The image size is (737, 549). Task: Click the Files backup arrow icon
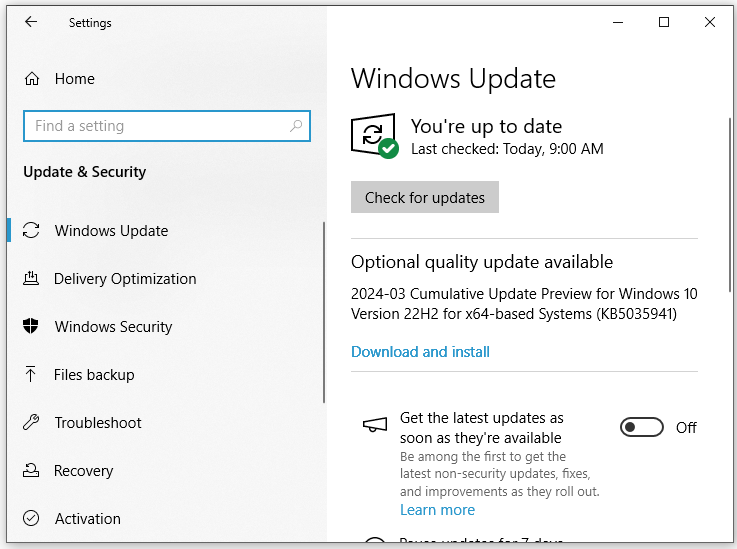[x=32, y=375]
